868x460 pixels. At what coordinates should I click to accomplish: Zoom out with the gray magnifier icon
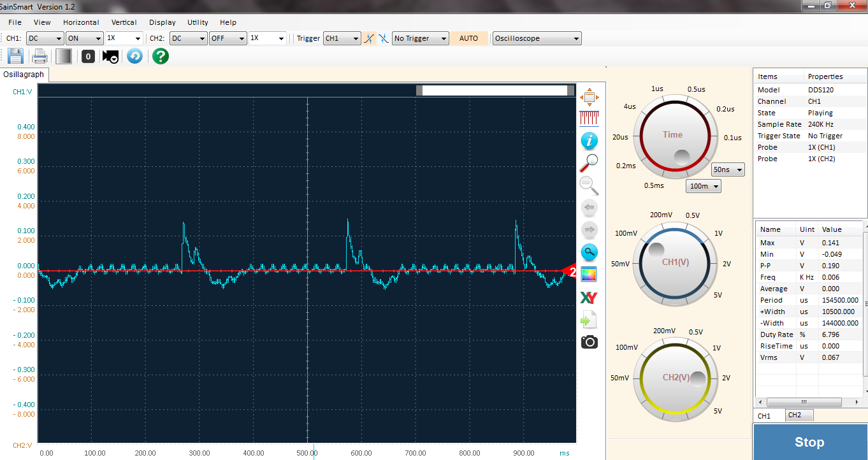589,185
